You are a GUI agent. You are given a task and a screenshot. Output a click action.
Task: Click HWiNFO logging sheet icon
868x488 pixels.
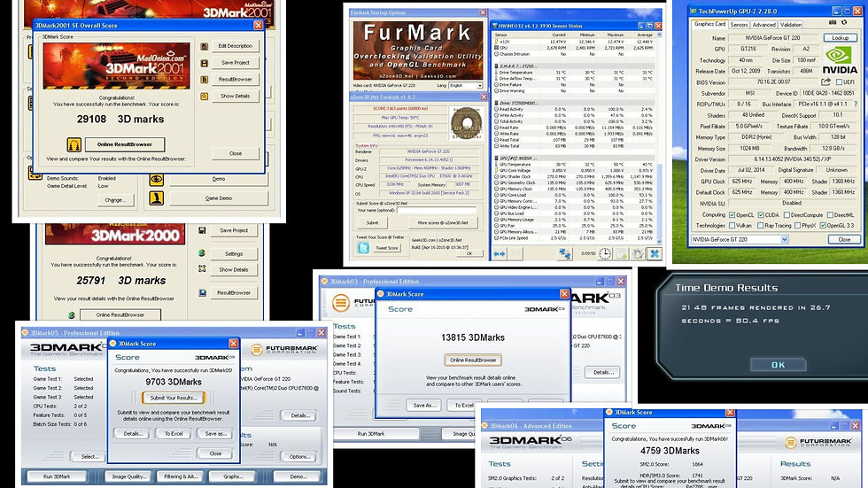tap(622, 253)
